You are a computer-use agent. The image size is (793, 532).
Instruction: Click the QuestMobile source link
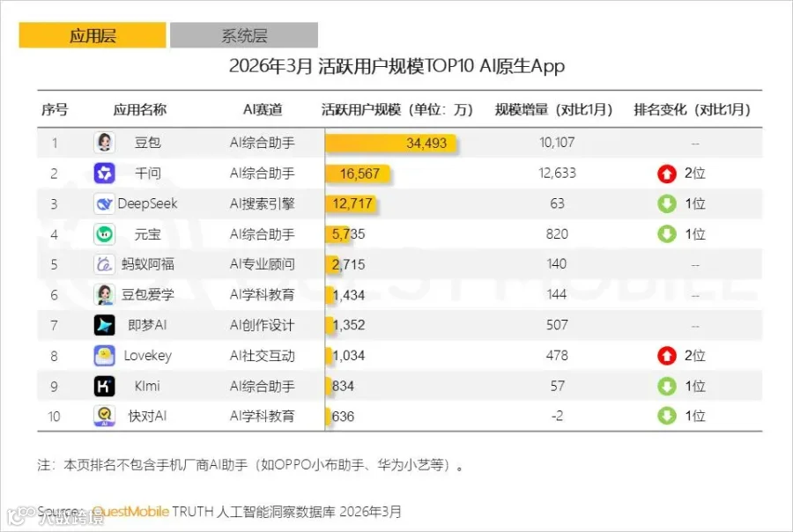click(130, 511)
